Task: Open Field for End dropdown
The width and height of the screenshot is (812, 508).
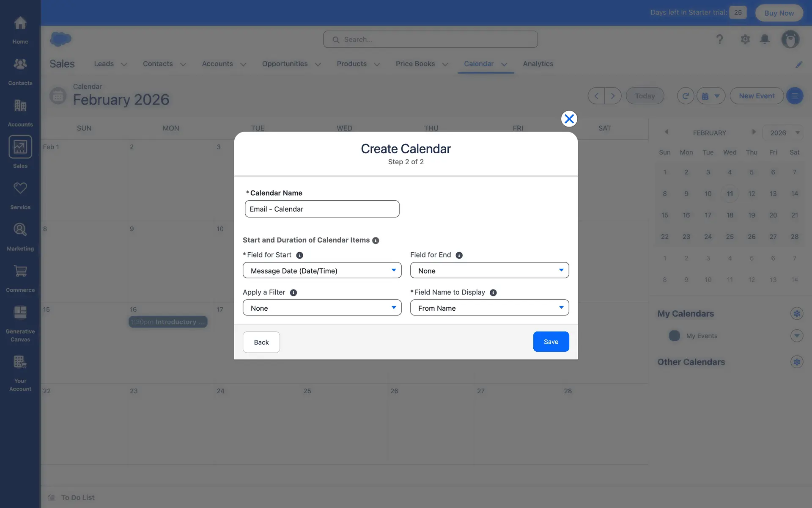Action: click(x=489, y=271)
